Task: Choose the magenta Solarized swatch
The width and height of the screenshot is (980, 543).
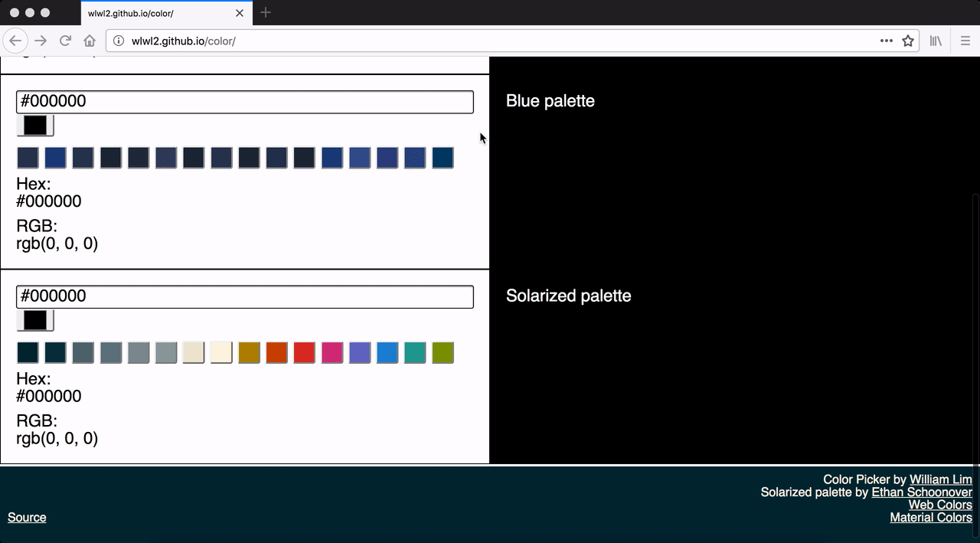Action: point(332,353)
